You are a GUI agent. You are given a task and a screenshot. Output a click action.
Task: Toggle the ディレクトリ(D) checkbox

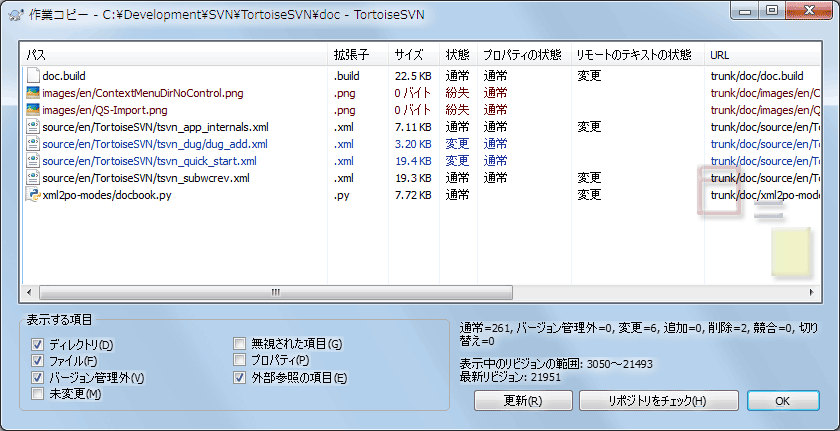point(37,345)
